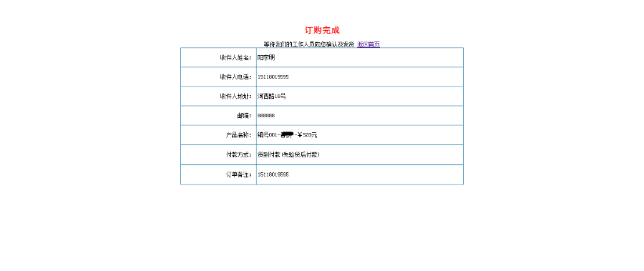Image resolution: width=644 pixels, height=271 pixels.
Task: Select the 收件人地址 label cell
Action: tap(218, 97)
